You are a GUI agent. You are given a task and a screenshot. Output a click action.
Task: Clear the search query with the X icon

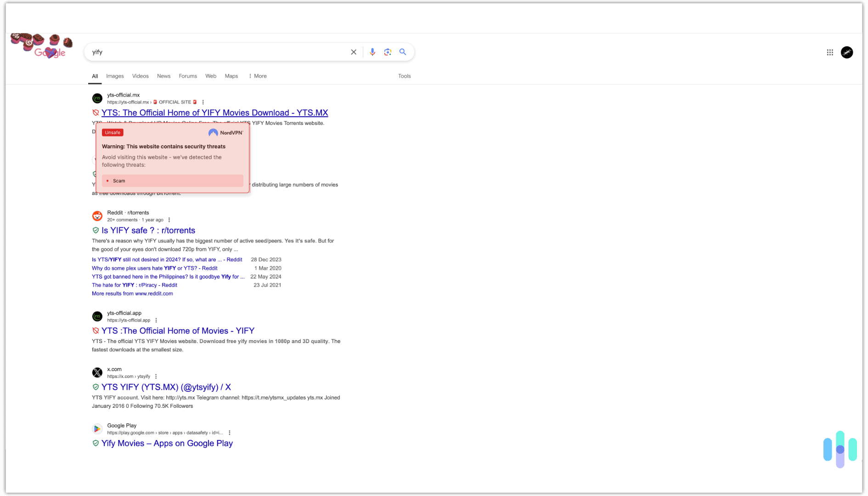tap(354, 52)
